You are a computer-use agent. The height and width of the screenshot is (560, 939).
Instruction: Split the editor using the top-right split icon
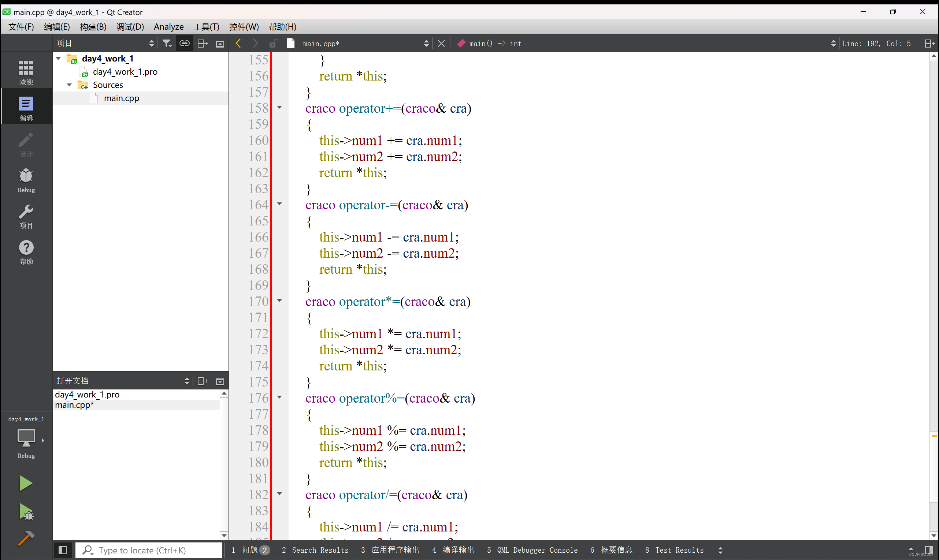929,43
